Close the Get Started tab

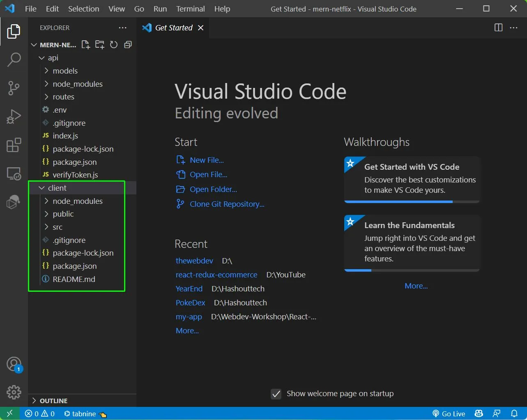(x=200, y=28)
